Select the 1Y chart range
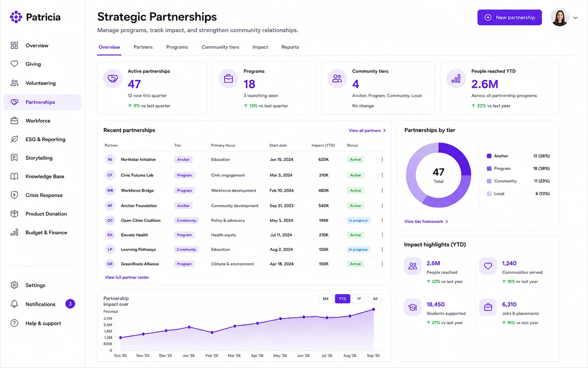The width and height of the screenshot is (588, 368). click(359, 299)
